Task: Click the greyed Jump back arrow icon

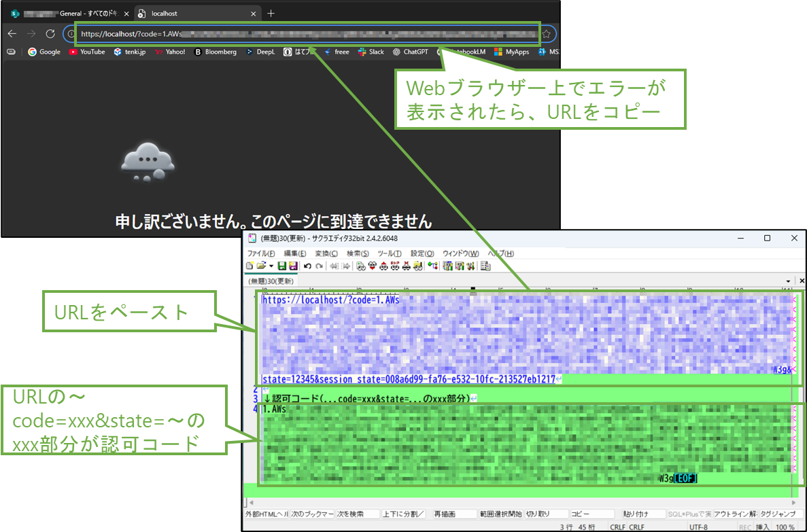Action: (x=333, y=266)
